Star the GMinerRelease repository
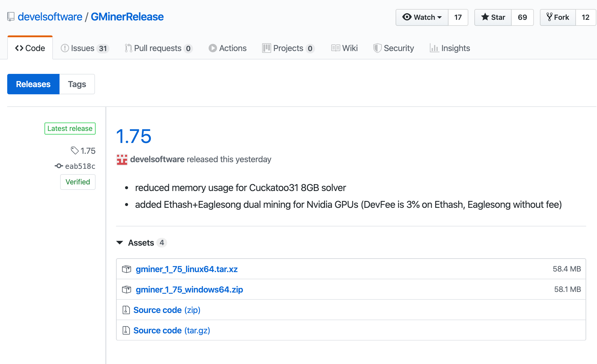 click(493, 17)
